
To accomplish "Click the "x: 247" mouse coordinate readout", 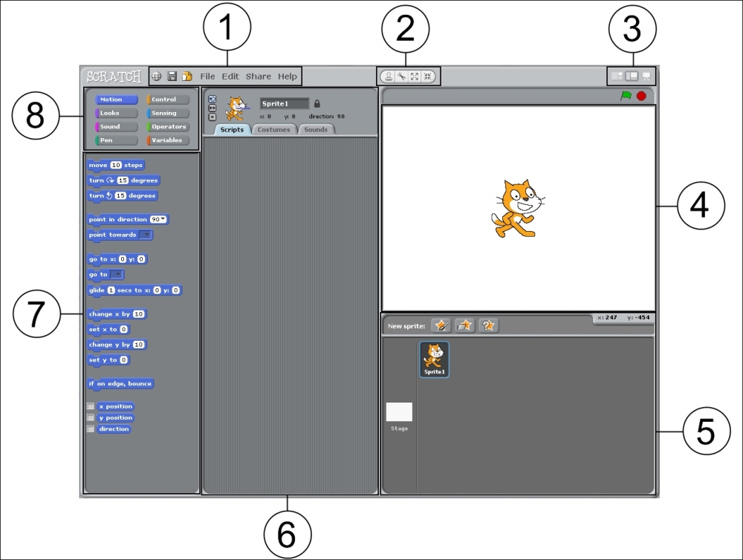I will click(x=607, y=317).
